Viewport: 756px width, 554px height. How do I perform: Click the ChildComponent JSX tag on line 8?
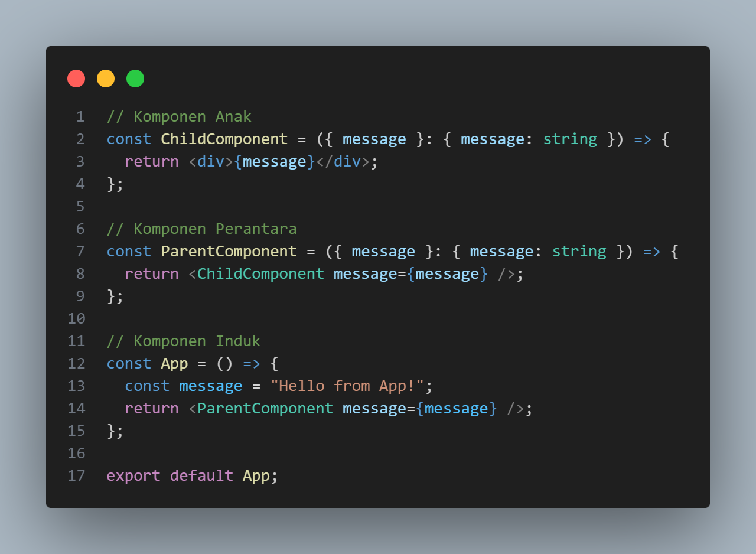[260, 274]
